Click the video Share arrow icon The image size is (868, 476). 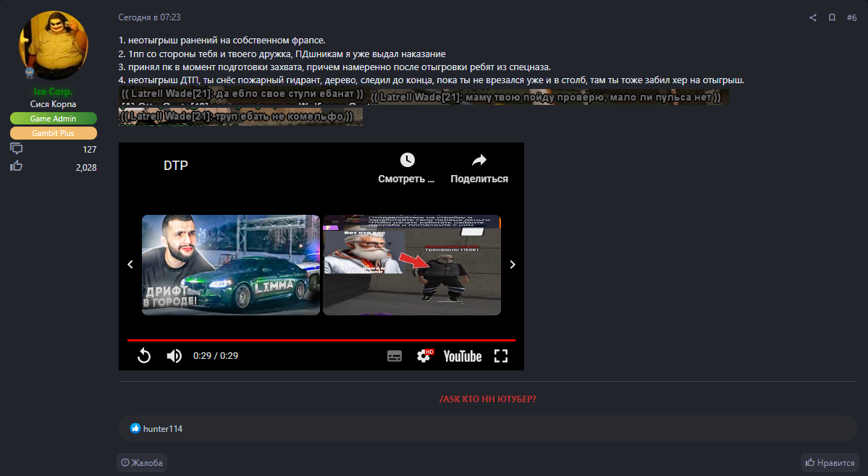point(479,160)
